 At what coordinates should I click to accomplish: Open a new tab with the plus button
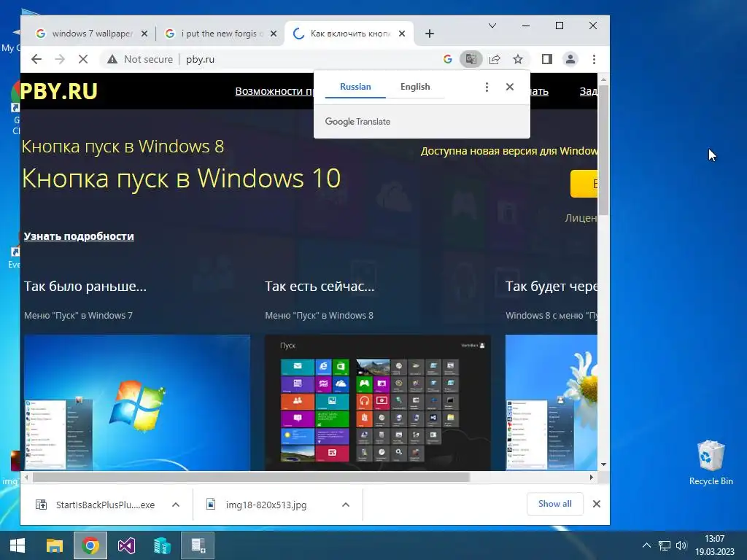pos(429,34)
